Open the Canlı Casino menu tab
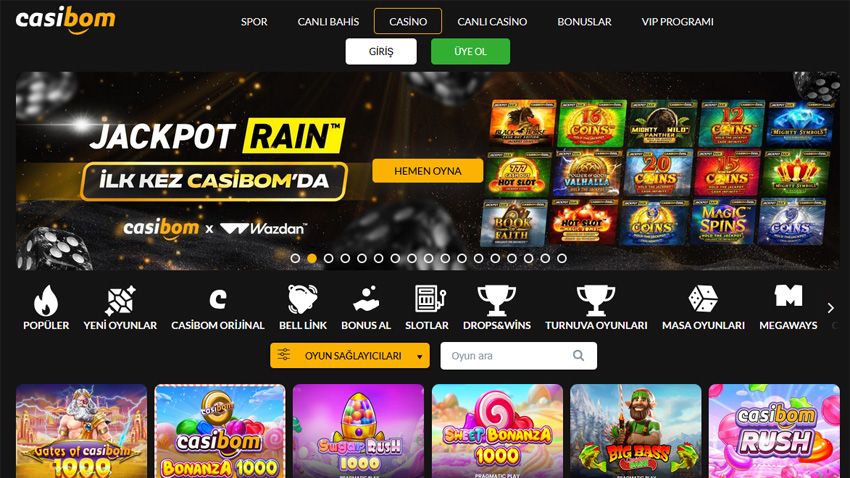 click(492, 22)
